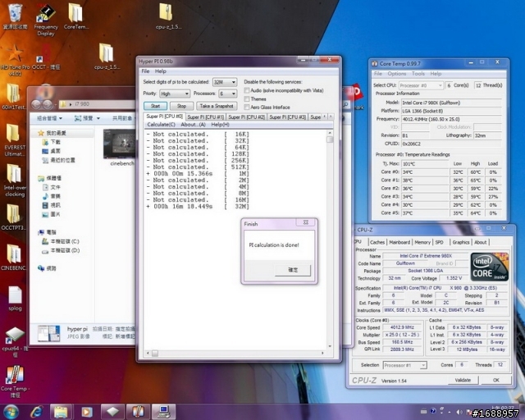Open the 60in1Test folder icon

coord(13,97)
